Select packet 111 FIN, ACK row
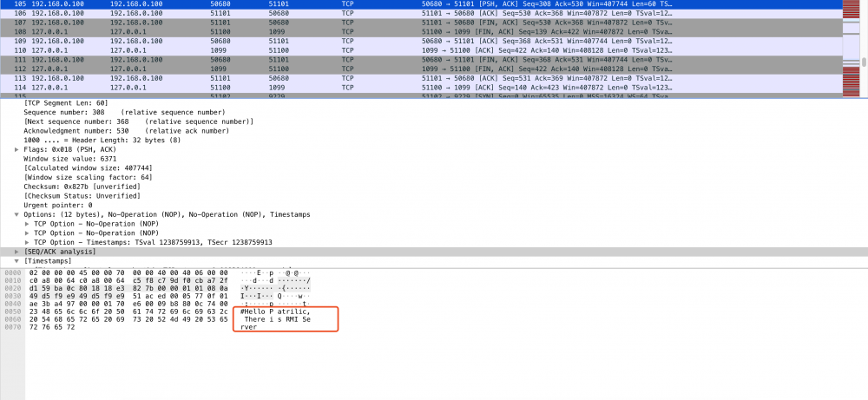Screen dimensions: 868x400 421,59
